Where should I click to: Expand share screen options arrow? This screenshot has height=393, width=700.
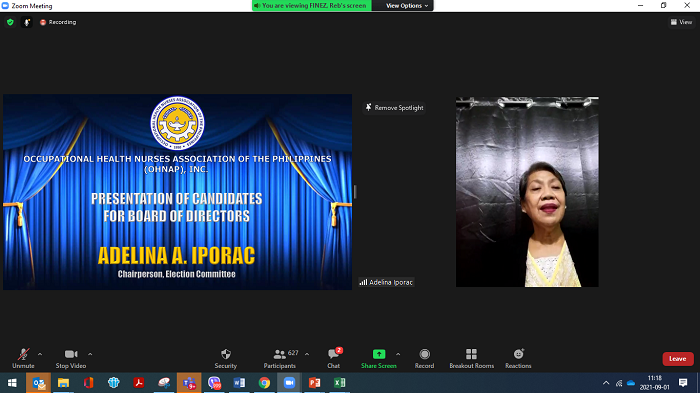[398, 354]
